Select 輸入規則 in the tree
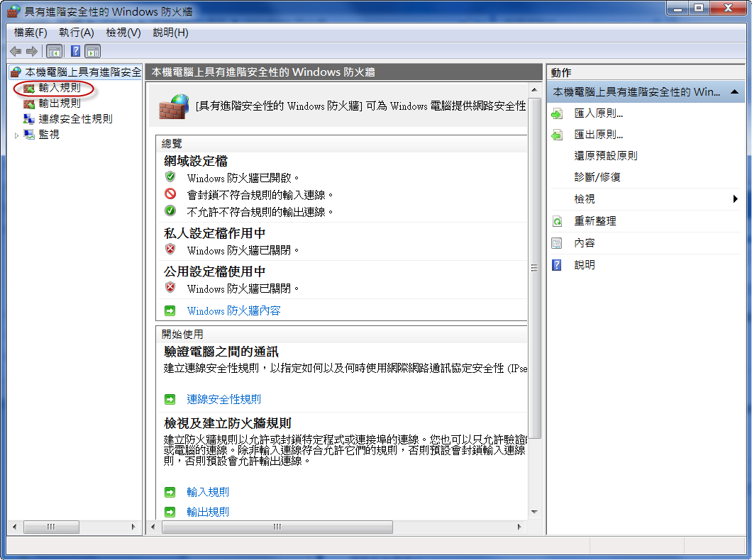The width and height of the screenshot is (752, 560). click(60, 88)
